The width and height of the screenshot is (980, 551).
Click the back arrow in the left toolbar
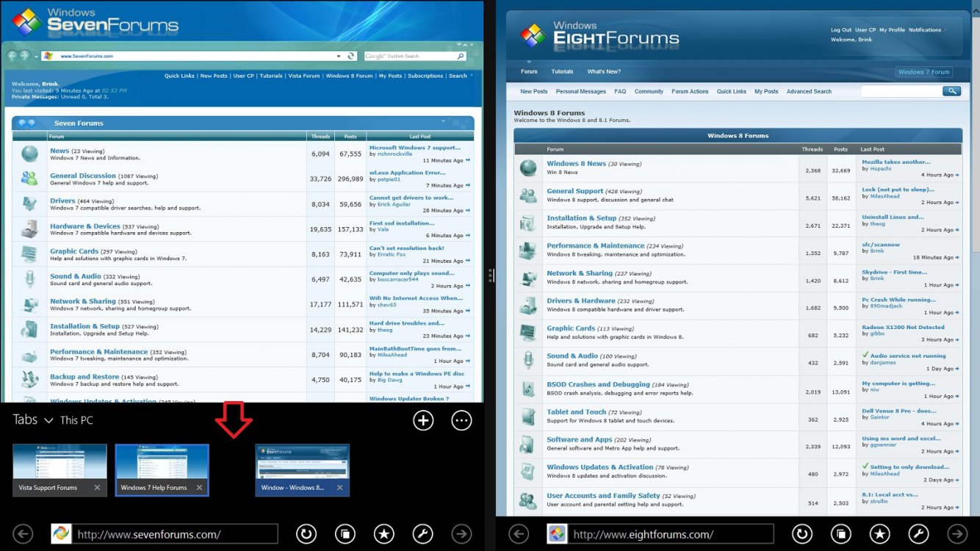coord(22,534)
